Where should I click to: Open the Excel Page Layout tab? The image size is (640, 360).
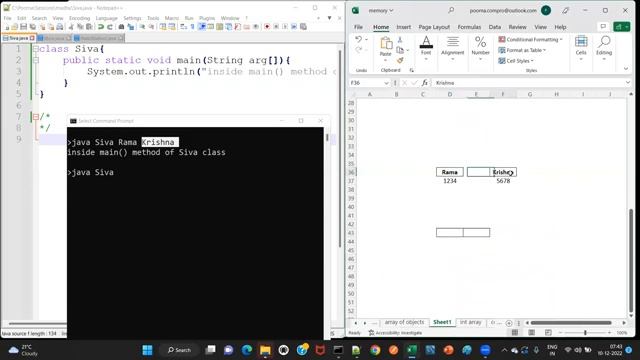[x=434, y=27]
